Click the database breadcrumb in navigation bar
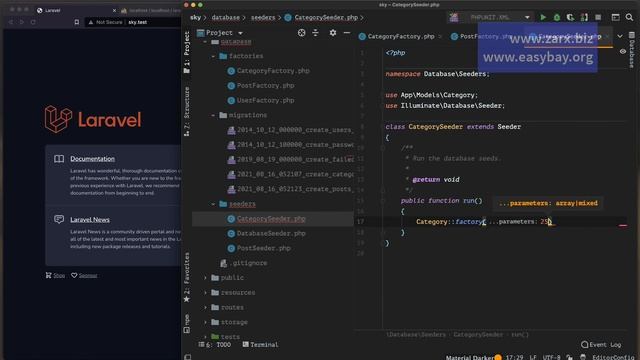Screen dimensions: 640x360 pos(226,18)
